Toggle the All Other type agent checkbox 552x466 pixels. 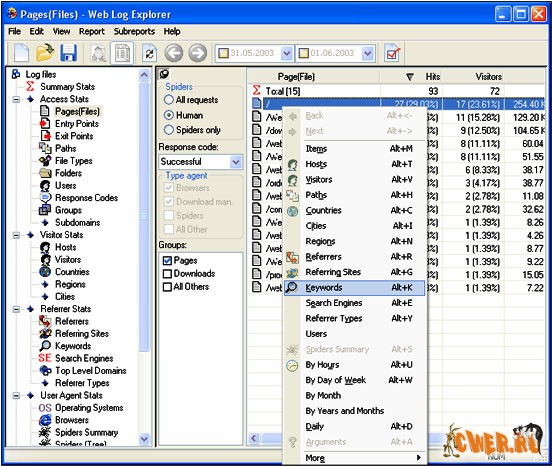pos(169,229)
